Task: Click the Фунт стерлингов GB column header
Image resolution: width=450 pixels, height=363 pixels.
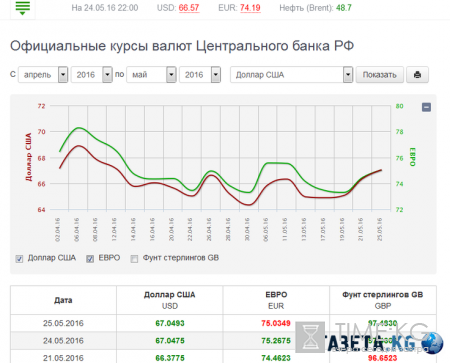Action: 383,300
